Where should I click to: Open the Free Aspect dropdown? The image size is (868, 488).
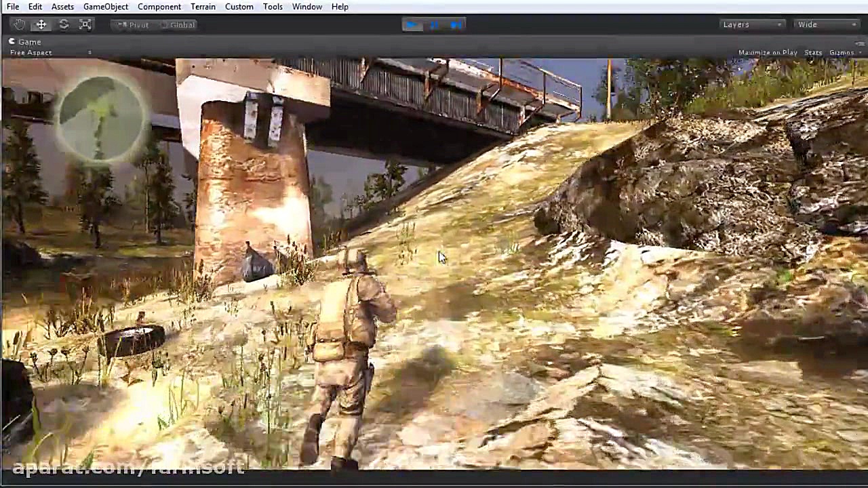[50, 52]
